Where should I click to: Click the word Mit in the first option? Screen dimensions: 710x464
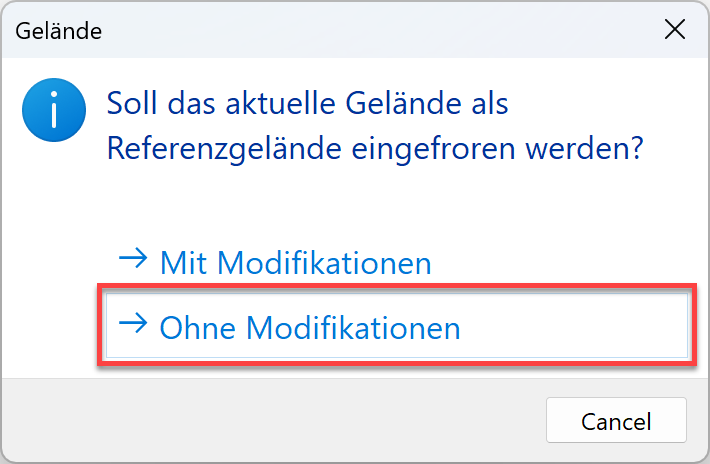tap(184, 263)
